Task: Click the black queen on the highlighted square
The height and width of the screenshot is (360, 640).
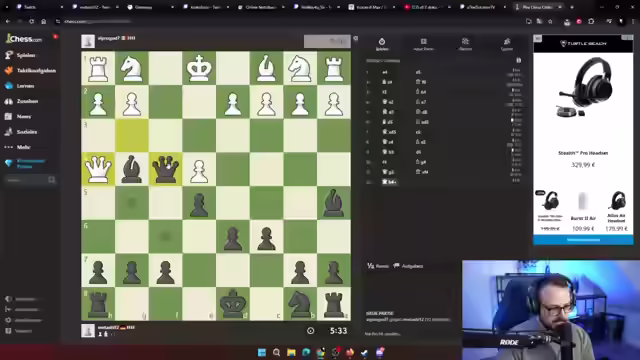Action: [x=165, y=169]
